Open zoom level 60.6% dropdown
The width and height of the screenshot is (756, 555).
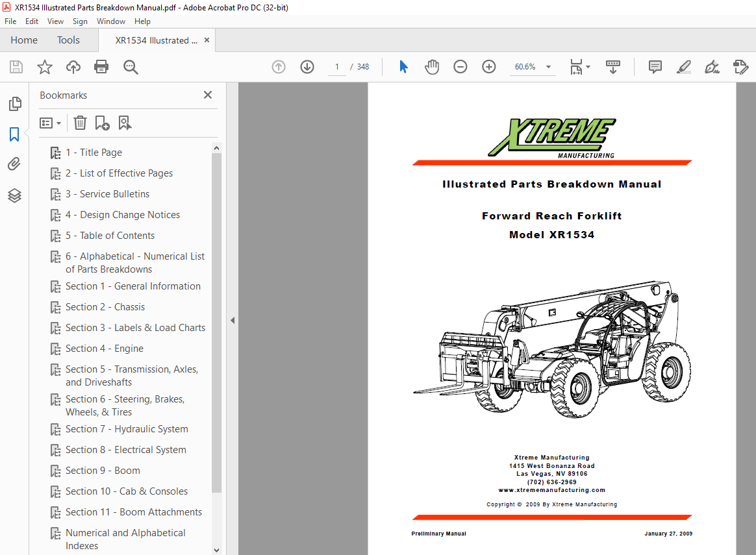(548, 67)
